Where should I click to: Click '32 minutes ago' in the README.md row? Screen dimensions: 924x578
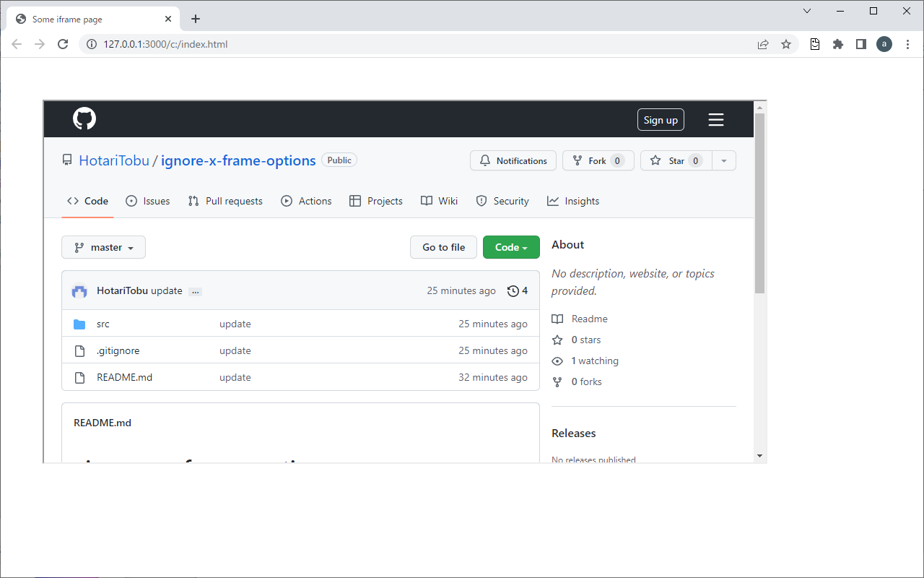tap(493, 377)
